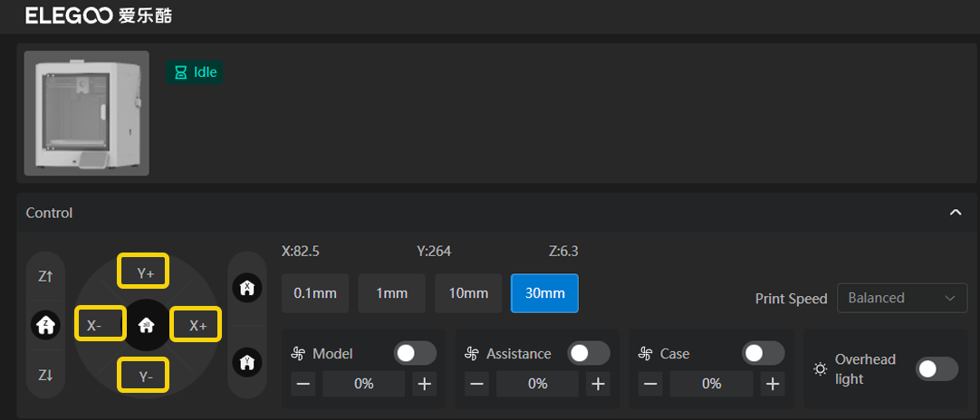
Task: Home the X axis
Action: 247,288
